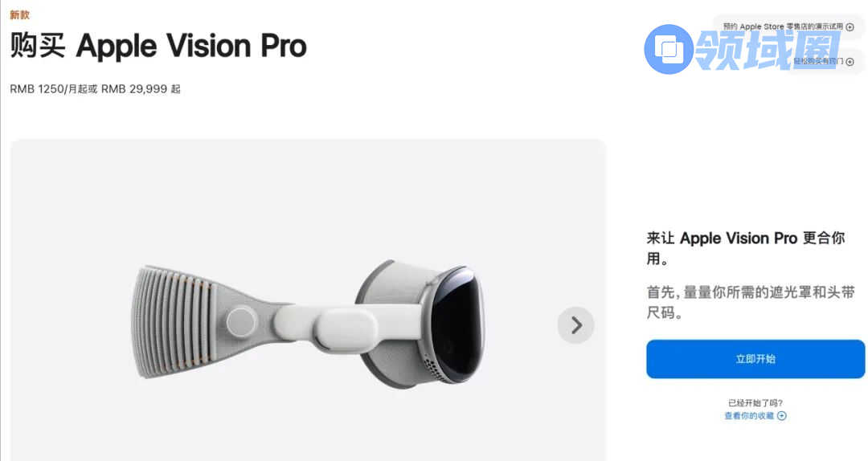Click the 首先,量量你所需的遮光罩 description
The image size is (868, 461).
751,302
